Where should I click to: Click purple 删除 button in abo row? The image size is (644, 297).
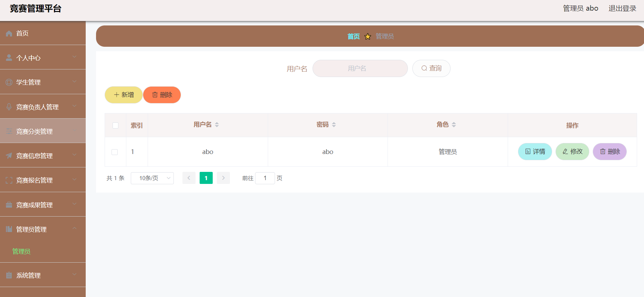point(610,152)
